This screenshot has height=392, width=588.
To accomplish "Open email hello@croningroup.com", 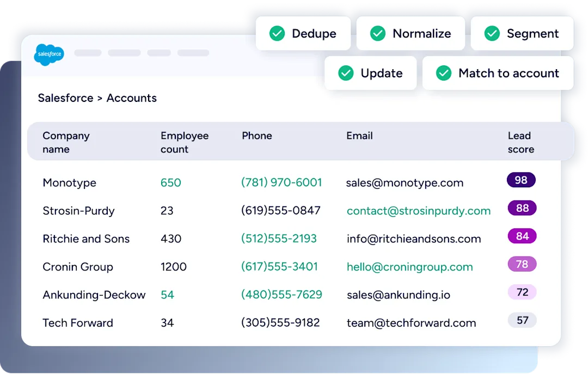I will [x=409, y=267].
